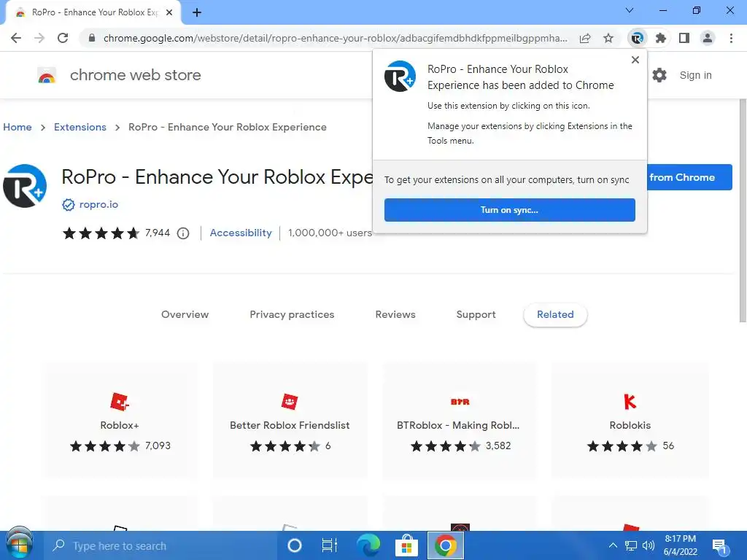747x560 pixels.
Task: Share this page using the share icon
Action: click(585, 38)
